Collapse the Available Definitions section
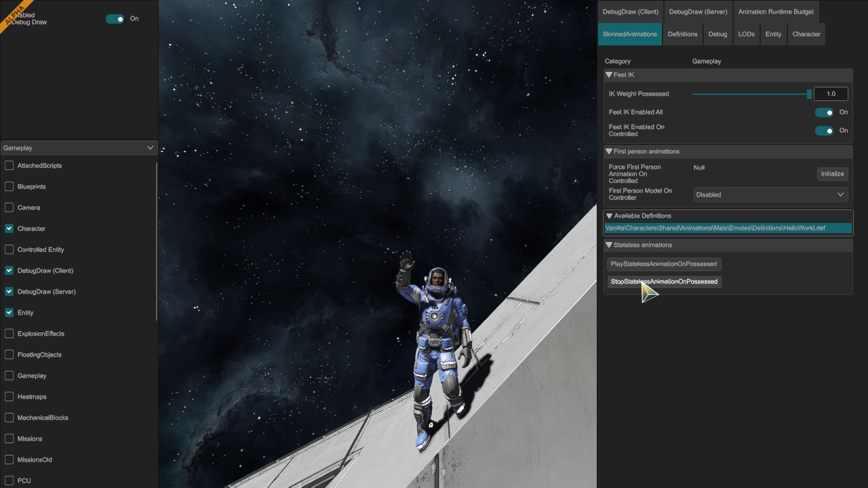 (x=609, y=216)
